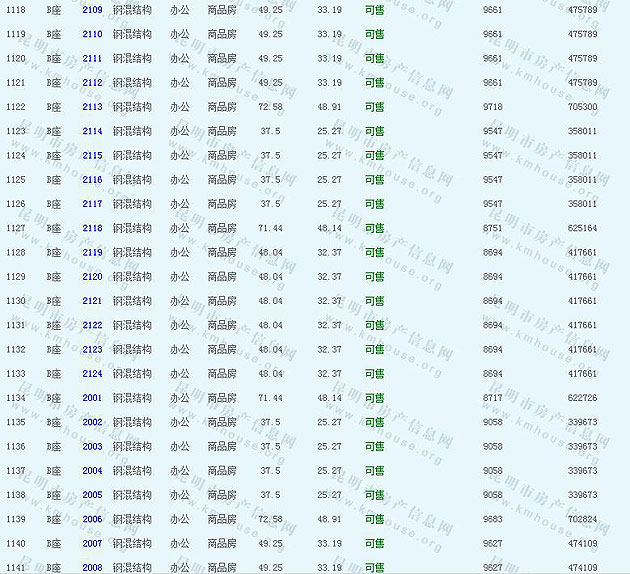Open room 2116 link
The image size is (630, 574).
click(92, 180)
